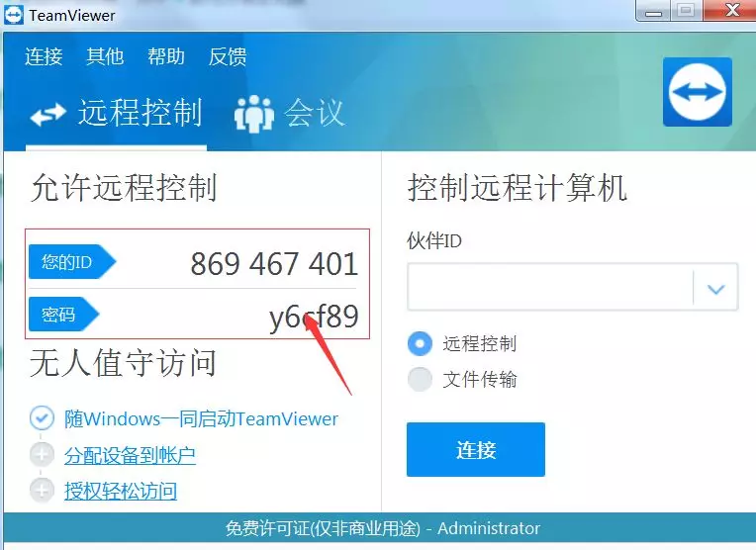
Task: Open the 其他 menu
Action: [x=105, y=56]
